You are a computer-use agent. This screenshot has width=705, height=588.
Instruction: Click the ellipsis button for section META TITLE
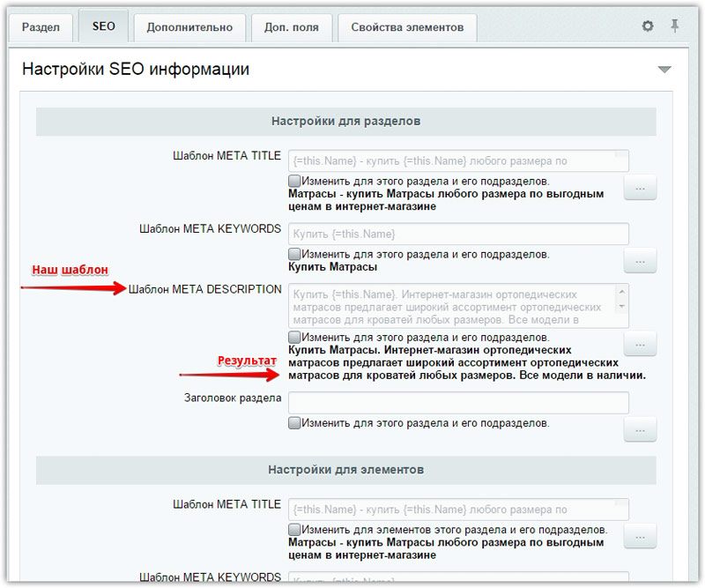click(640, 188)
